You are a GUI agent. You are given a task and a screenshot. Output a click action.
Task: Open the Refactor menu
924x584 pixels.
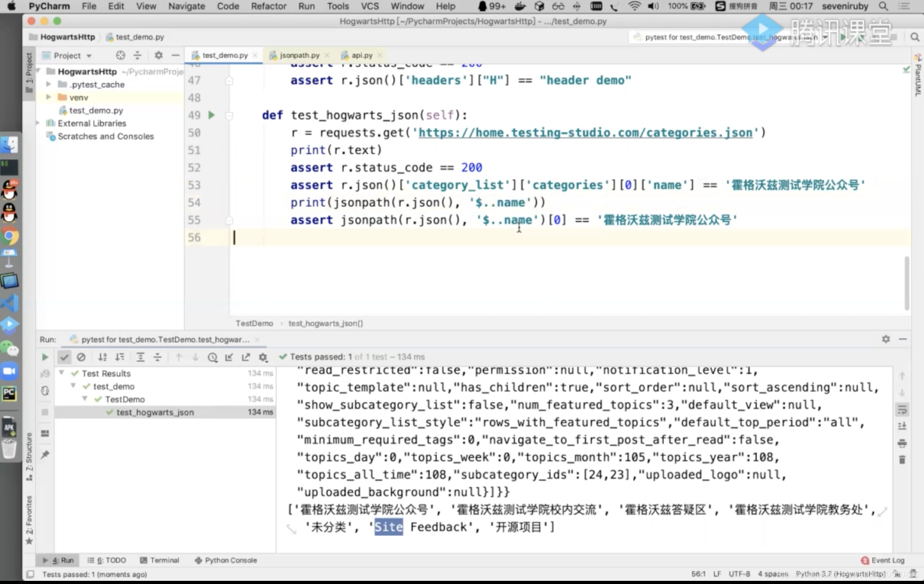tap(268, 6)
